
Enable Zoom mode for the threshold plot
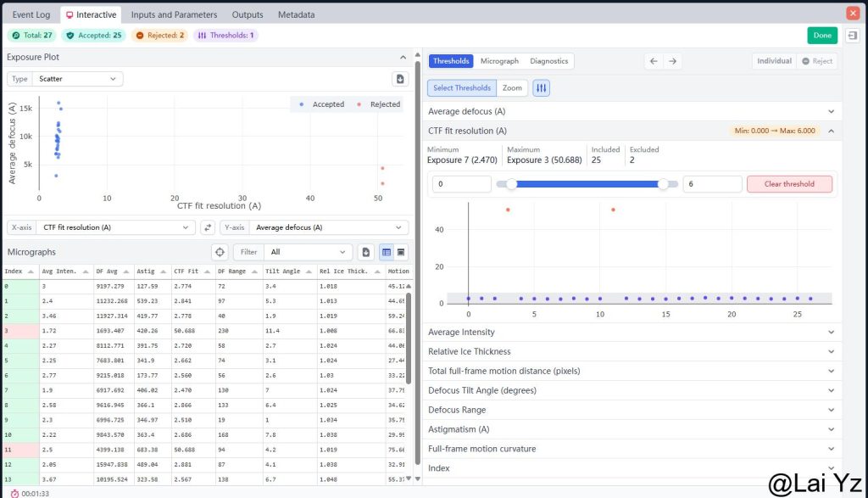tap(512, 87)
